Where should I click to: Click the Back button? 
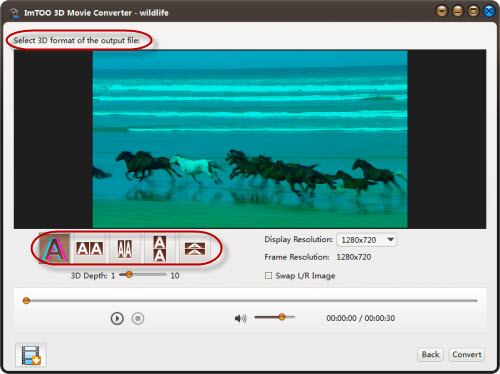pyautogui.click(x=430, y=354)
